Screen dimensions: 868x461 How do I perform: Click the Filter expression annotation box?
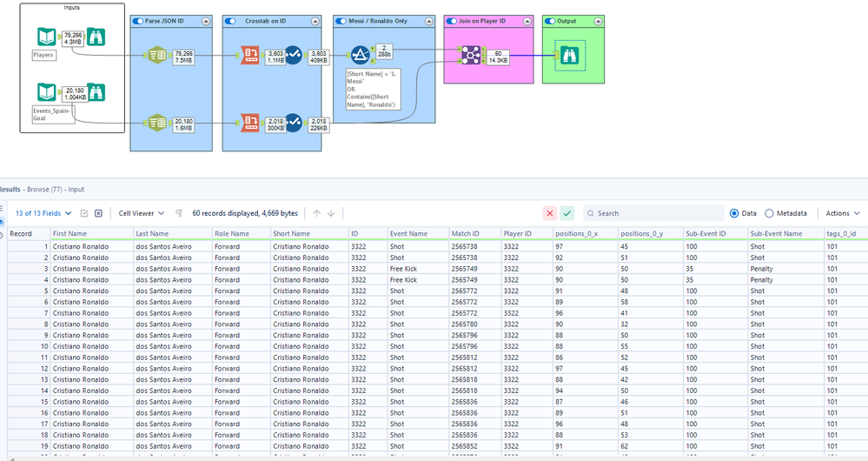coord(372,90)
